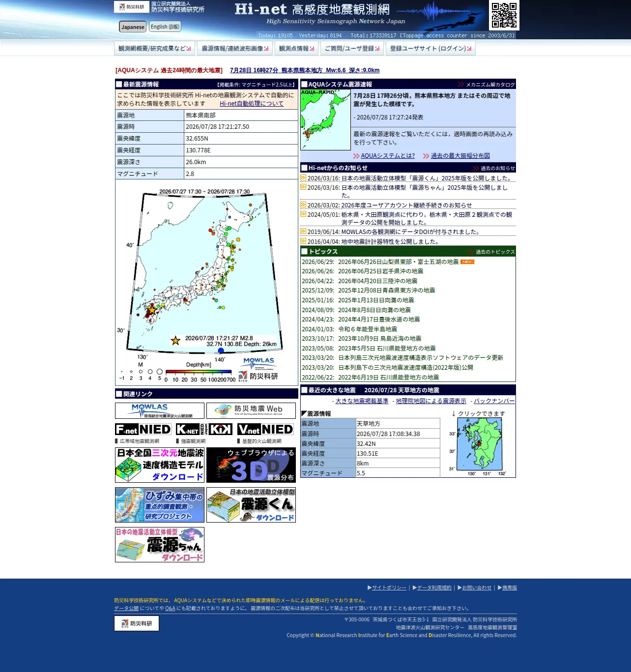631x672 pixels.
Task: Click the NIED 防災科研 footer logo
Action: coord(137,623)
